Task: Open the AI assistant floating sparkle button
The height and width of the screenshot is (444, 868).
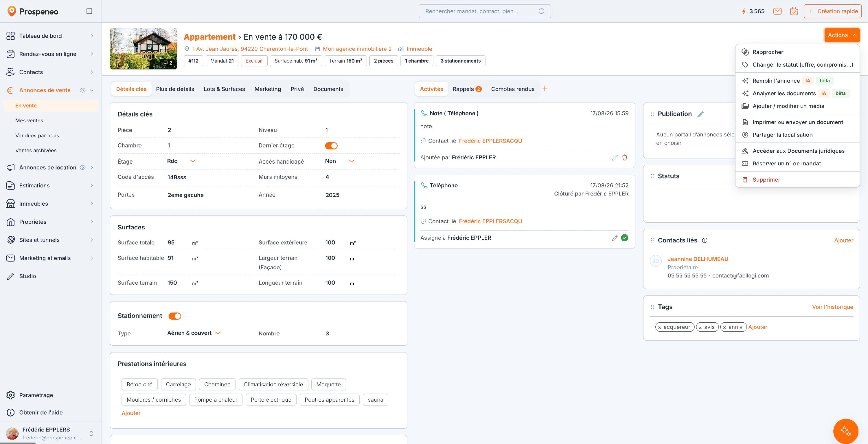Action: point(845,431)
